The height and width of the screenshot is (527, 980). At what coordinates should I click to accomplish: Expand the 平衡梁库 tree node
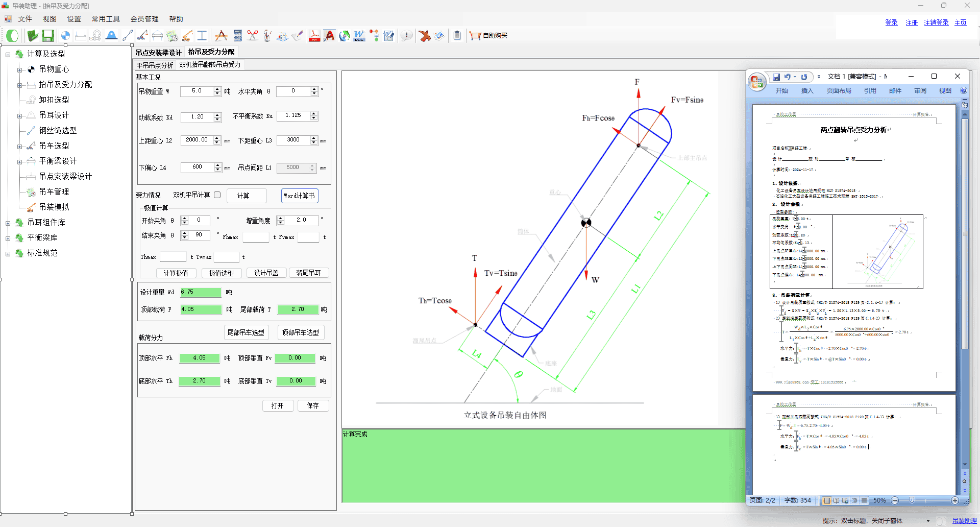[8, 238]
